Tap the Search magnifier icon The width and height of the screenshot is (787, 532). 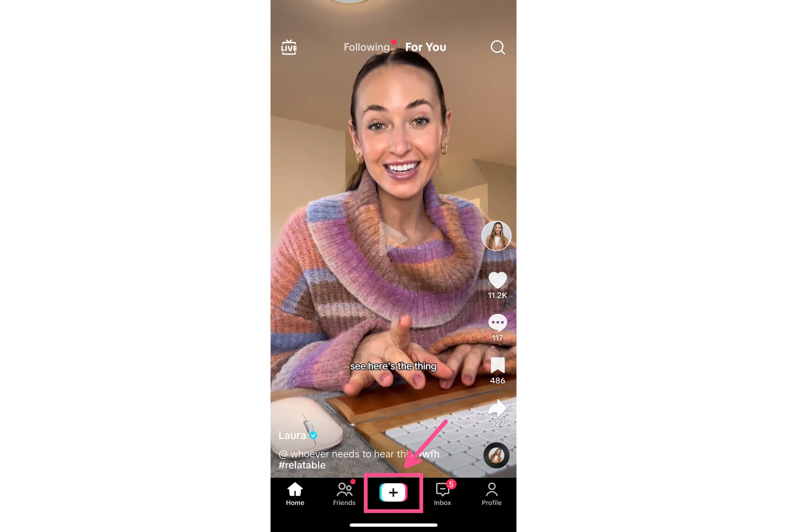[x=498, y=47]
